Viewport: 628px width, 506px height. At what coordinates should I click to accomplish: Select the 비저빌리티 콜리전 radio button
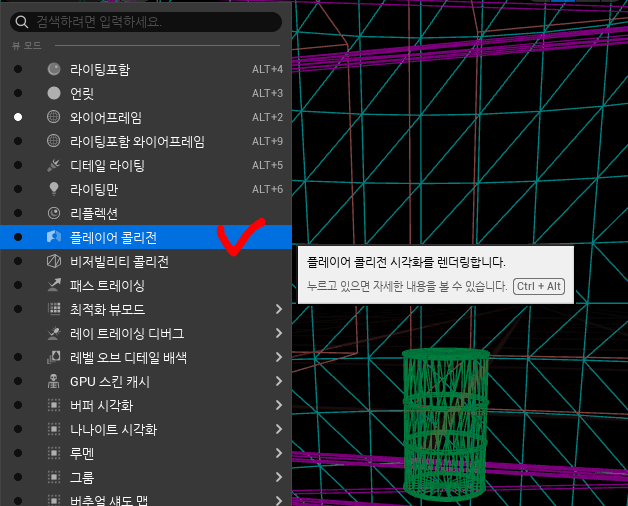pyautogui.click(x=18, y=261)
